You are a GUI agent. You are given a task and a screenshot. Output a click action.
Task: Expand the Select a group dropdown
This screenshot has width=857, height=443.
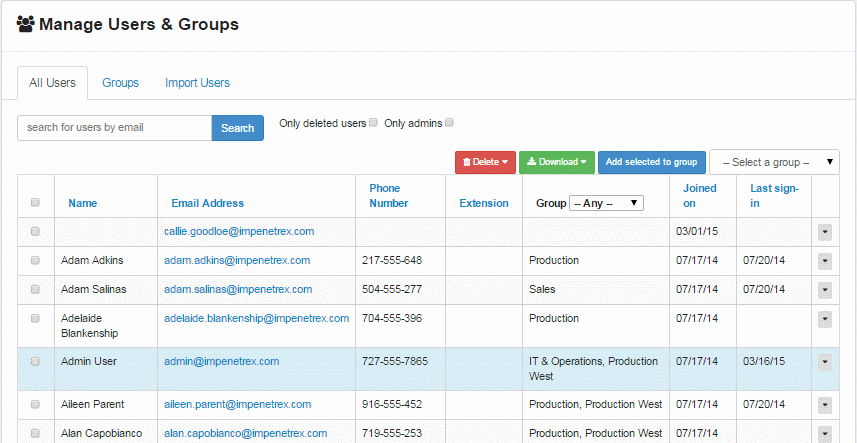(x=774, y=162)
